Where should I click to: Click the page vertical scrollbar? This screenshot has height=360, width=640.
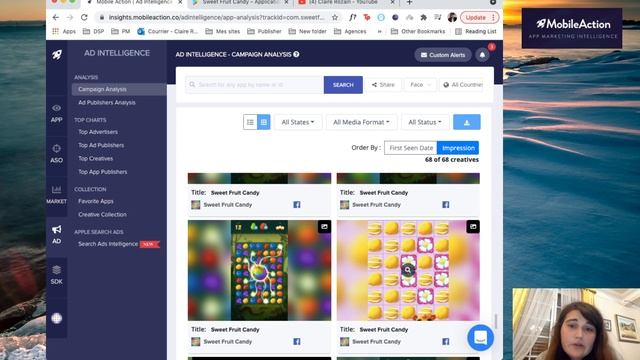click(496, 321)
